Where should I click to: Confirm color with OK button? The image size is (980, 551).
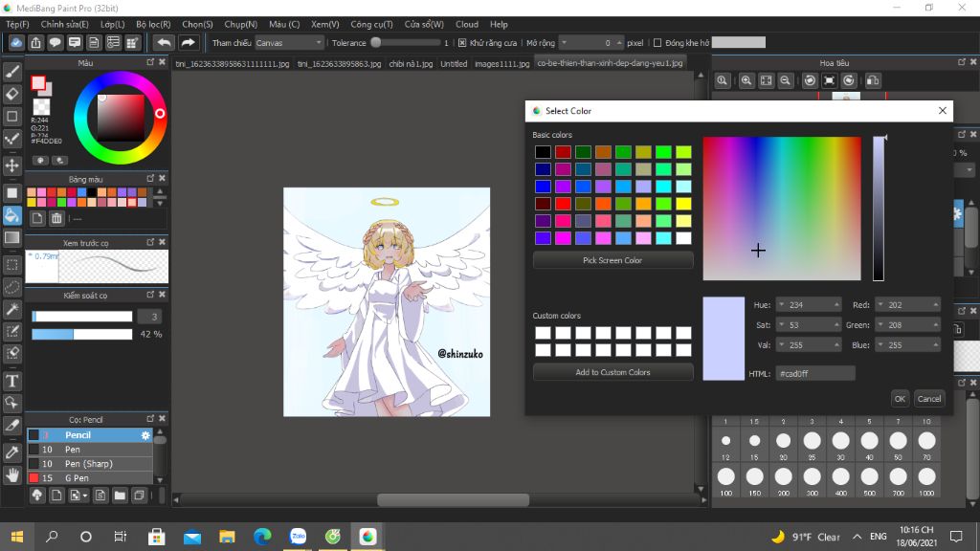[900, 399]
